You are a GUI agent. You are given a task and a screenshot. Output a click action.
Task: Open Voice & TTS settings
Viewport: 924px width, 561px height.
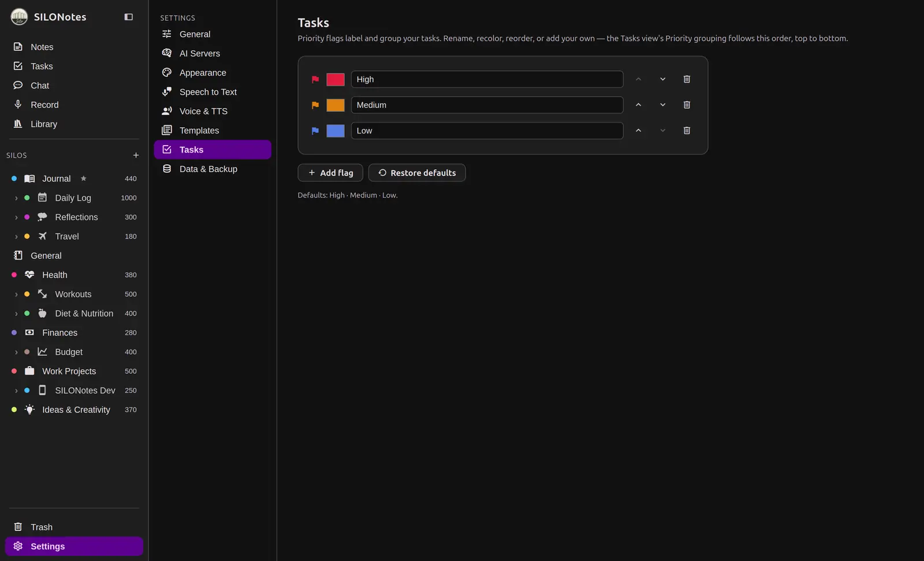tap(213, 111)
